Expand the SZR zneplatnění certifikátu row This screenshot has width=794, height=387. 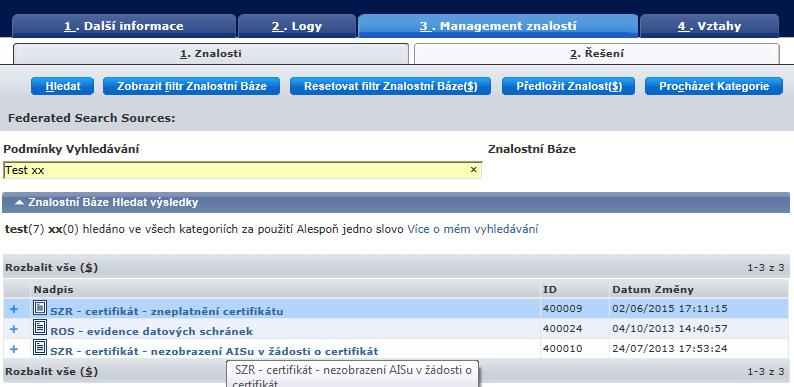click(x=14, y=309)
